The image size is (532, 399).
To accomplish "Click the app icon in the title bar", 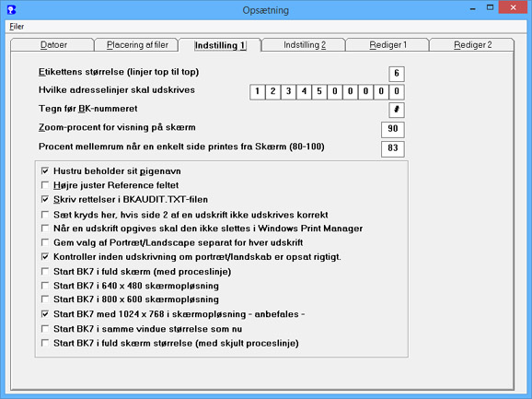I will pyautogui.click(x=12, y=10).
